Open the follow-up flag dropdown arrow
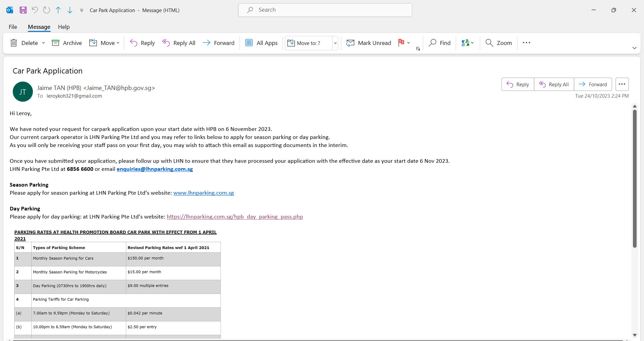Screen dimensions: 644x341 click(408, 43)
